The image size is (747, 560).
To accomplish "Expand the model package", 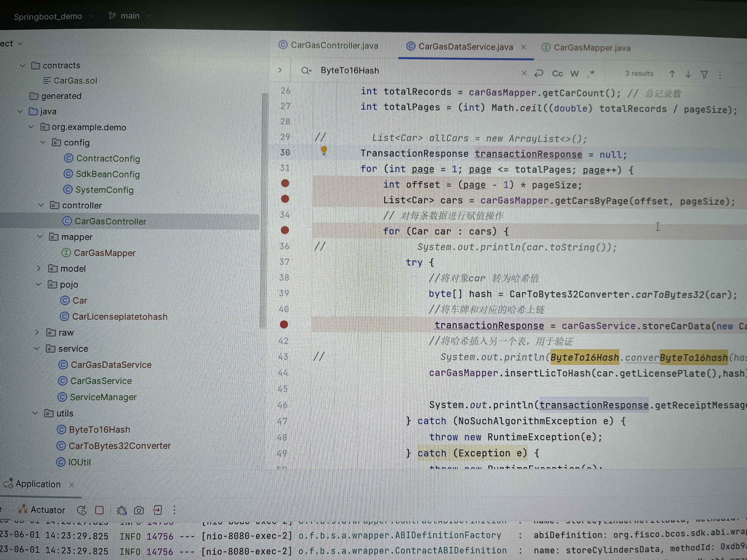I will [x=39, y=269].
